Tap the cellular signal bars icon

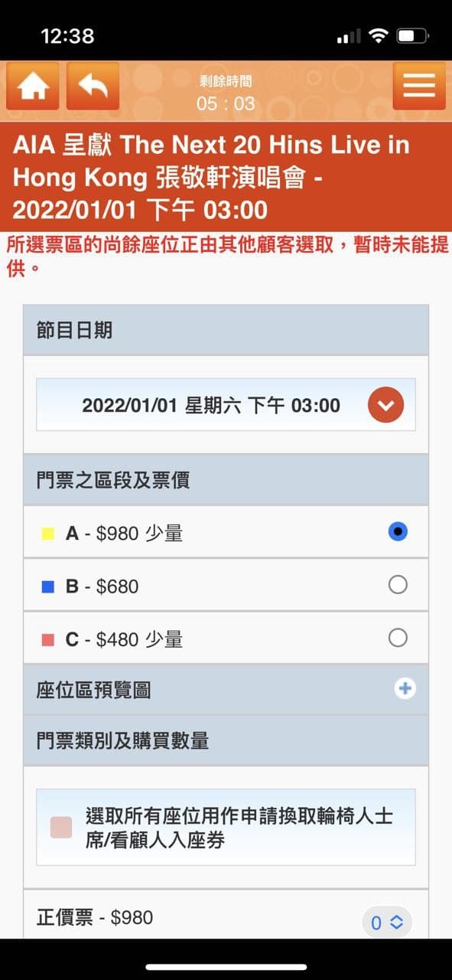[347, 37]
